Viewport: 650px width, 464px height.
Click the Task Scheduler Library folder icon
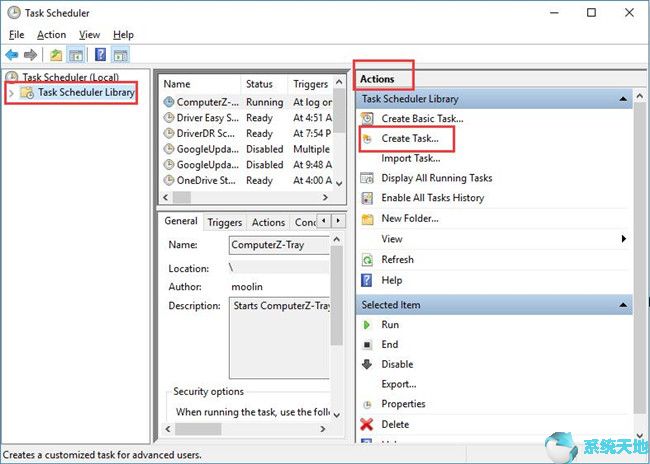pyautogui.click(x=27, y=92)
